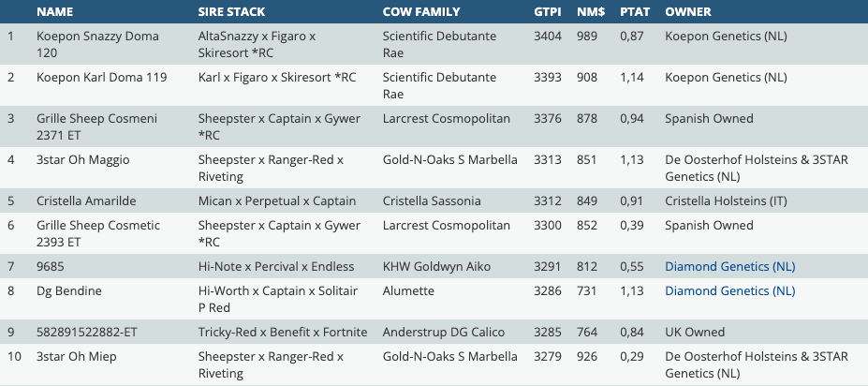Open Diamond Genetics link for 9685
The image size is (868, 386).
coord(729,266)
